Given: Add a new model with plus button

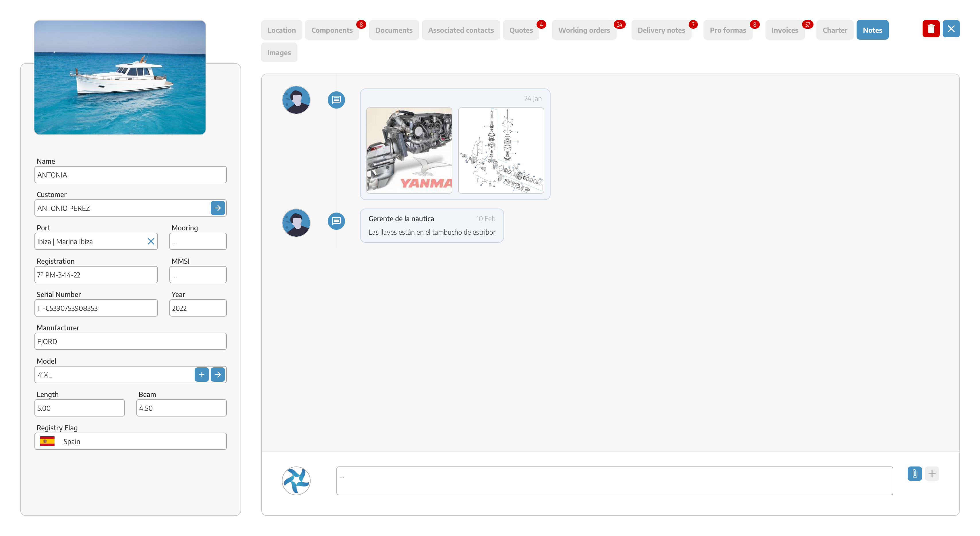Looking at the screenshot, I should [x=202, y=375].
